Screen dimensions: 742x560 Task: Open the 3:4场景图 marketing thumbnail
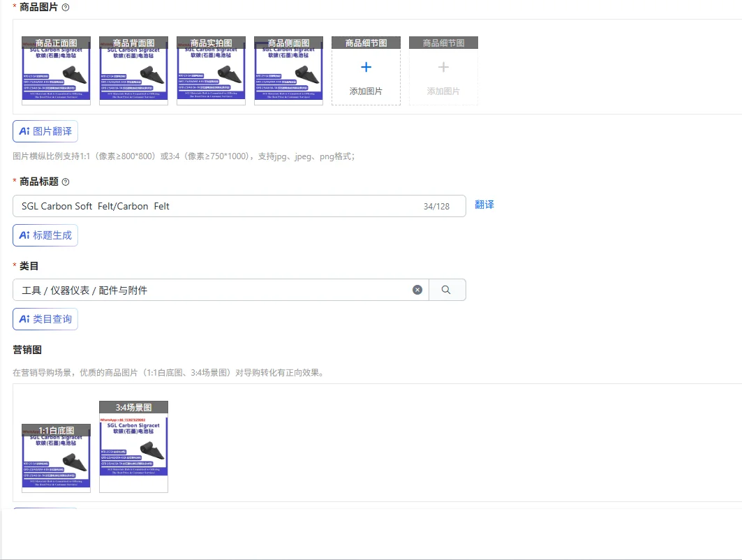(134, 447)
